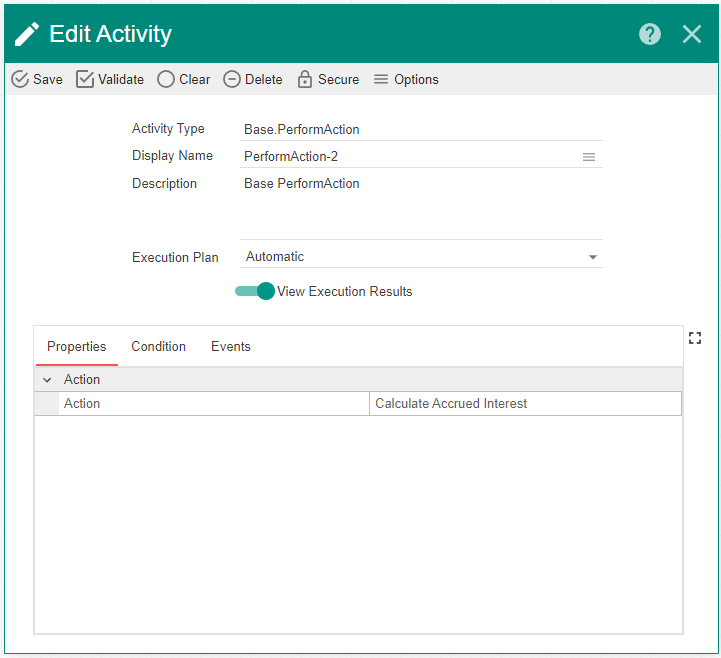
Task: Click the Save checkmark icon
Action: tap(20, 79)
